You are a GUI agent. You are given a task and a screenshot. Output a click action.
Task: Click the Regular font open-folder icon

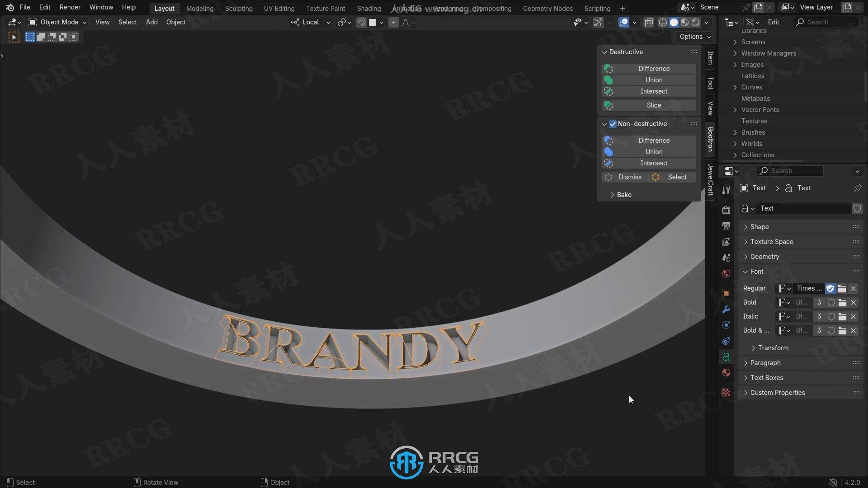[x=842, y=288]
